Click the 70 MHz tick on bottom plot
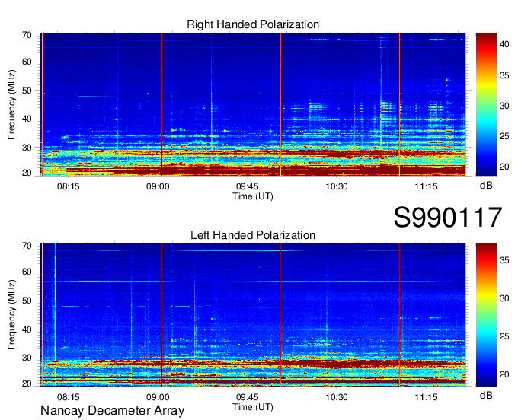Viewport: 518px width, 420px height. (27, 246)
